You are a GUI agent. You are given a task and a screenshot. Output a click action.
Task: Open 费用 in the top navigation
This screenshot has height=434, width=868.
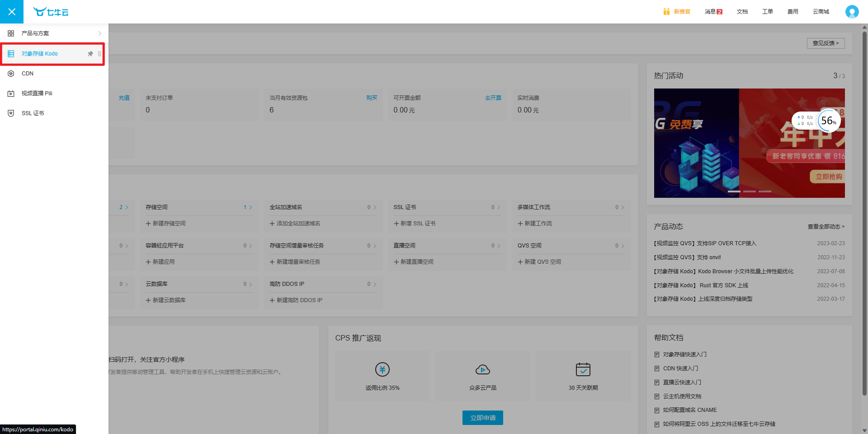793,12
